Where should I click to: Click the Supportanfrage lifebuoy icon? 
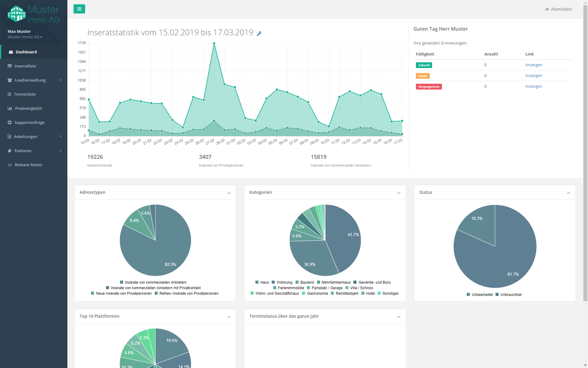pos(10,123)
